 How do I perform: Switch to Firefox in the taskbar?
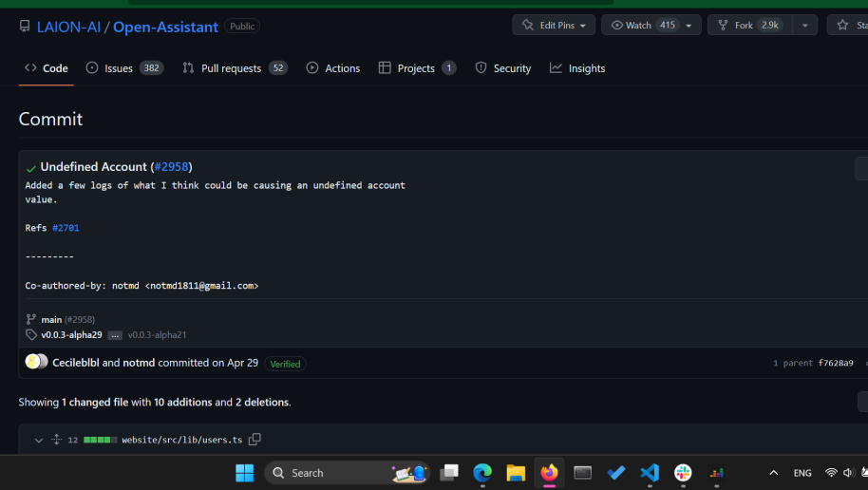pos(549,473)
